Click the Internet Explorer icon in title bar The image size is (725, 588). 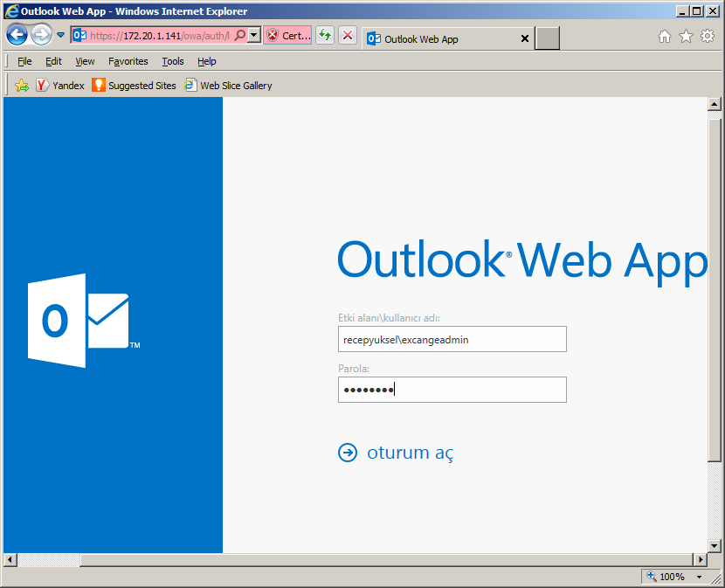11,11
